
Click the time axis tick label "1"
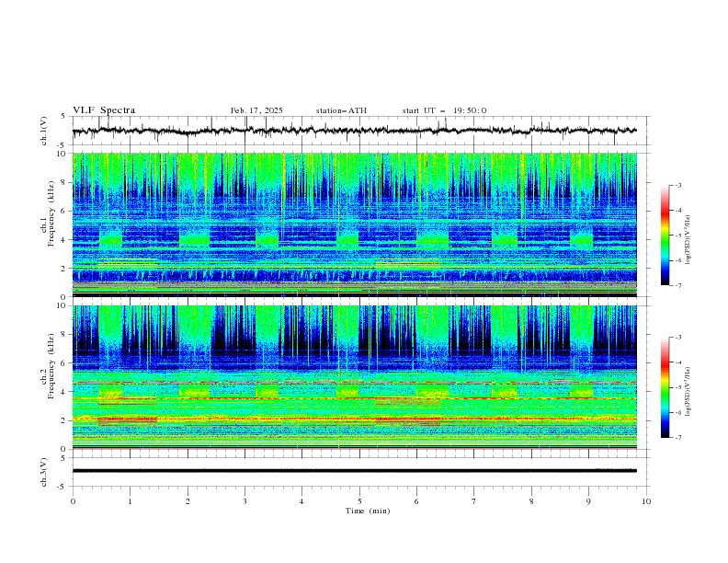(x=130, y=501)
